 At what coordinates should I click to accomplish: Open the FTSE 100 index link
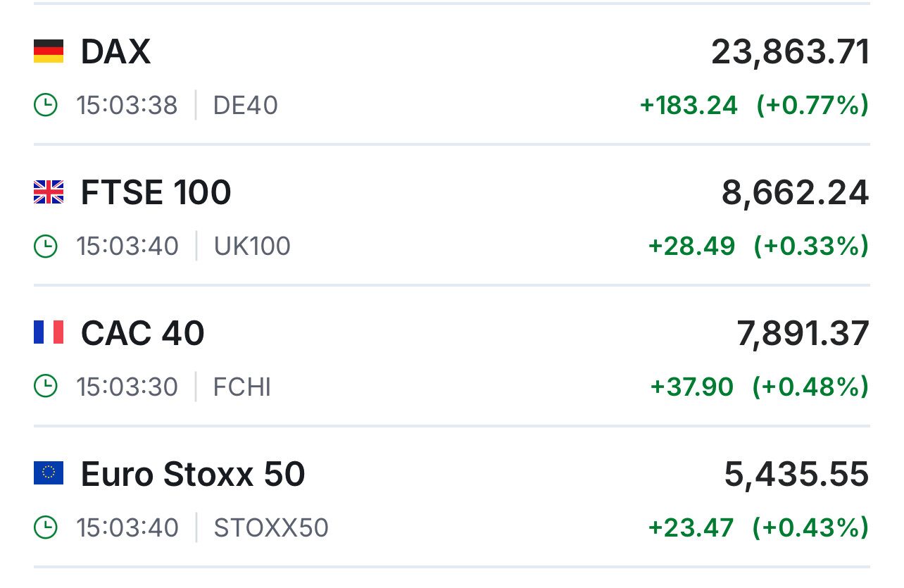pyautogui.click(x=156, y=192)
